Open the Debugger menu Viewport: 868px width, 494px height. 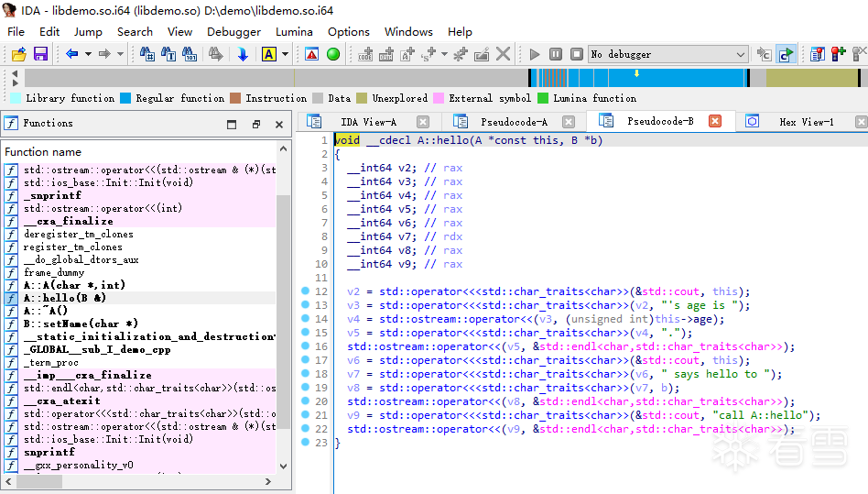point(233,31)
